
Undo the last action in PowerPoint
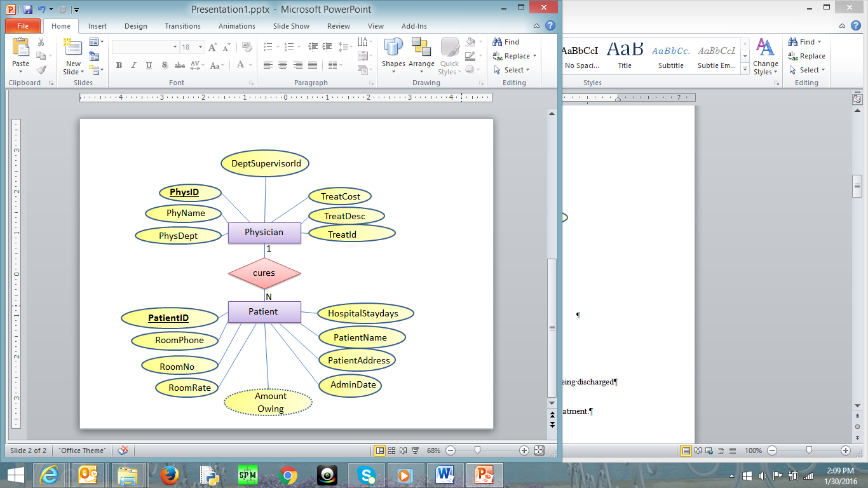tap(41, 10)
